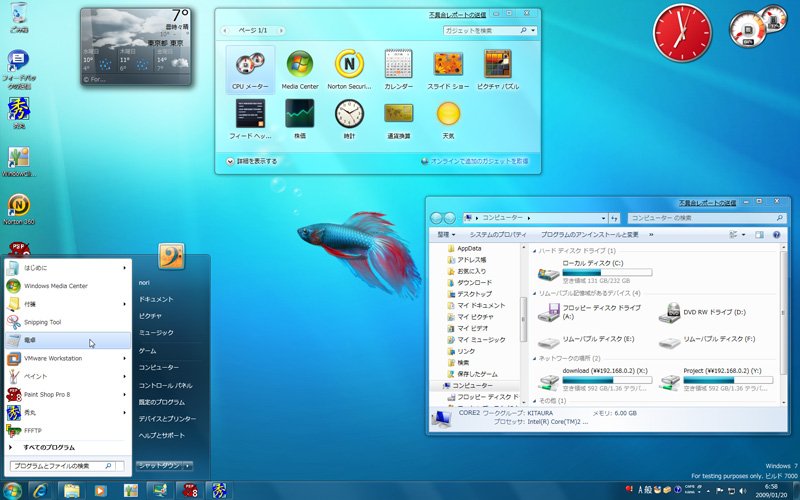Launch 電卓 calculator from Start menu

67,340
